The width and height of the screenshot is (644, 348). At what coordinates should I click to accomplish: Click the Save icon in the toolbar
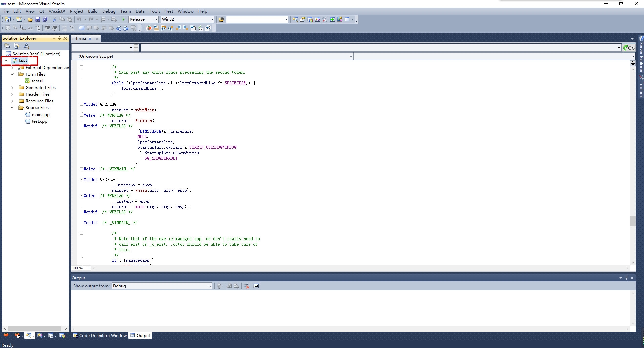point(38,19)
